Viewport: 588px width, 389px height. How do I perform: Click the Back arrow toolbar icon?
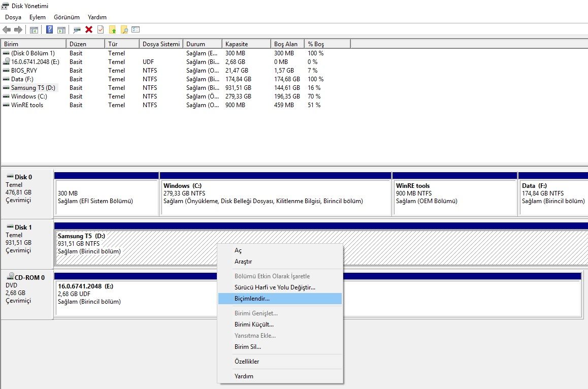(x=7, y=29)
